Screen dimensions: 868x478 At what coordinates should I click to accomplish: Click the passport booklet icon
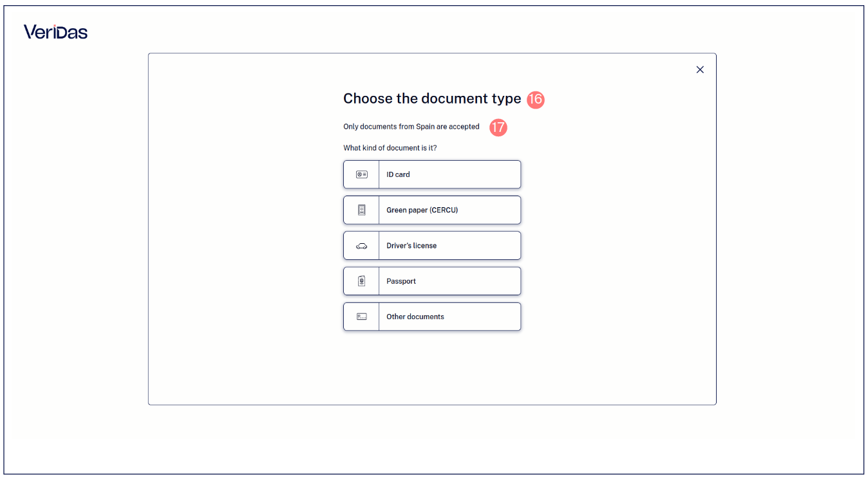[361, 281]
